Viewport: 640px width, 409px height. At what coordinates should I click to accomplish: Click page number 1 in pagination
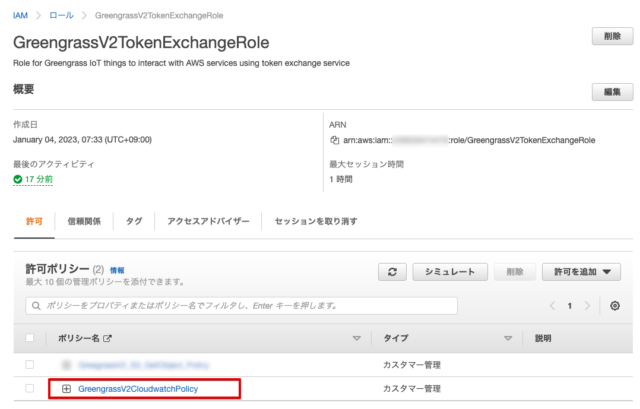(570, 306)
